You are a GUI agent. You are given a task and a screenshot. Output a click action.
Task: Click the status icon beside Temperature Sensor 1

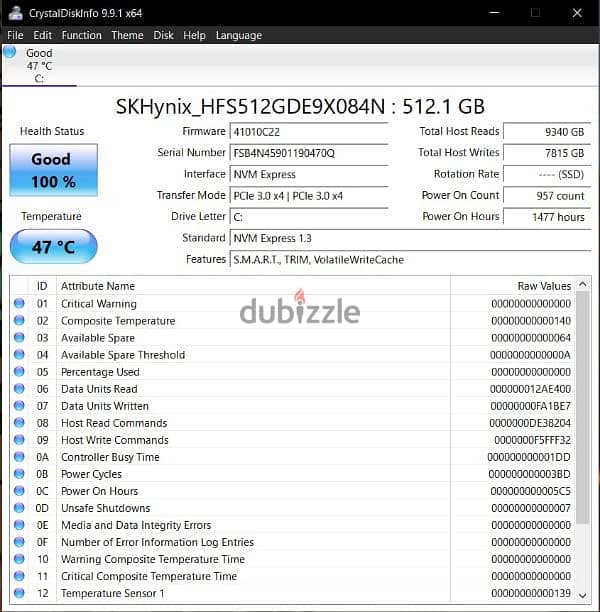click(19, 593)
